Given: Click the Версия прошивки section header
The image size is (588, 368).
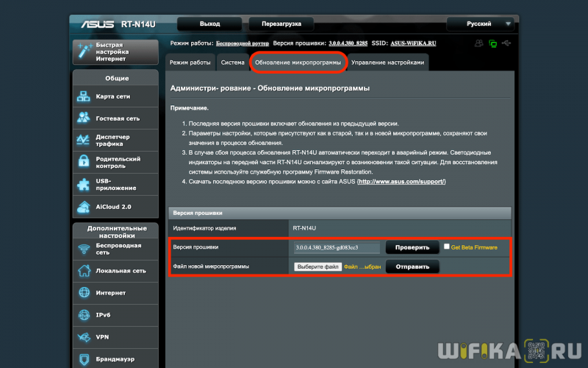Looking at the screenshot, I should (x=340, y=213).
